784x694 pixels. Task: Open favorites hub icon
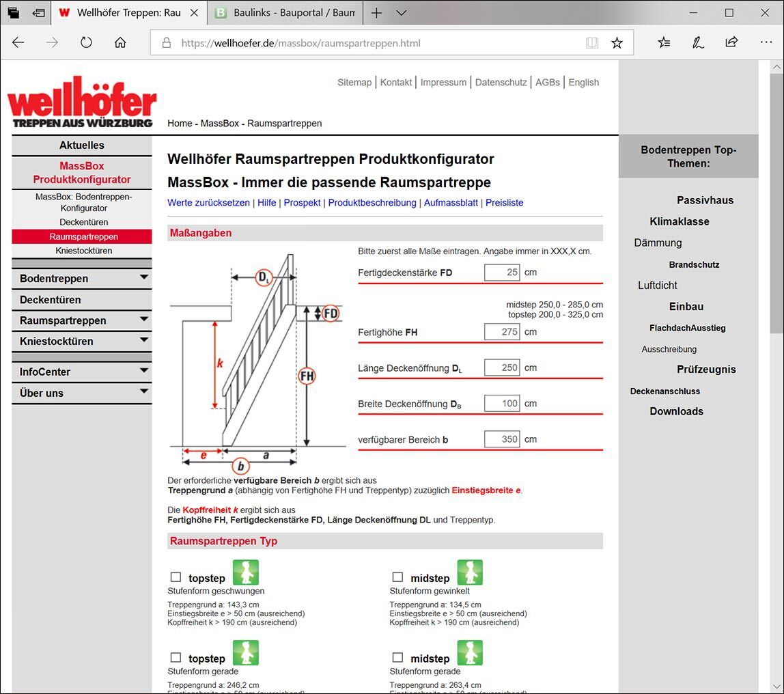(664, 42)
